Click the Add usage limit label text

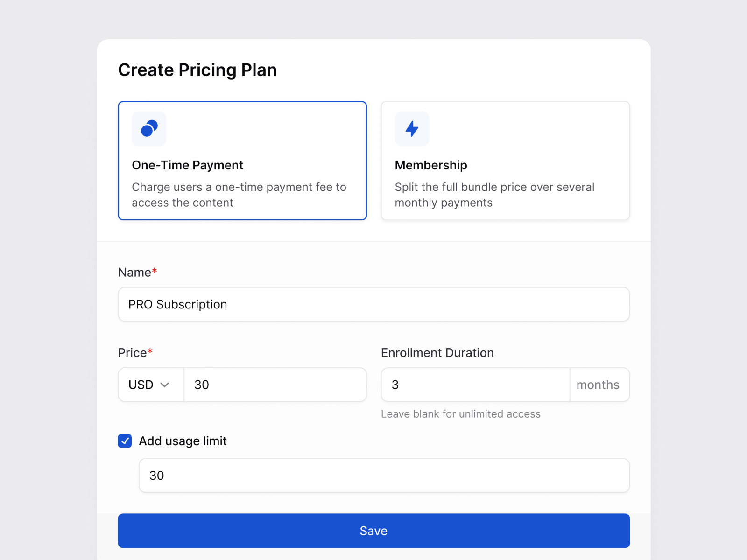pos(182,441)
